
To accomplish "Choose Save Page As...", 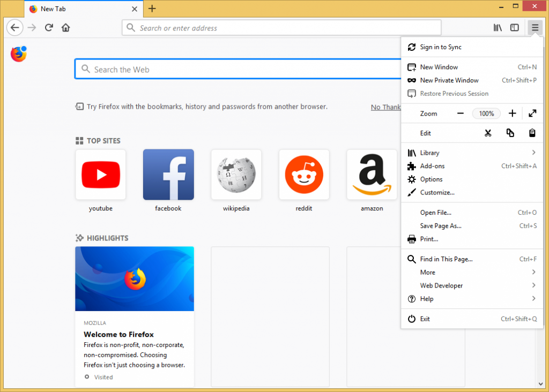I will (472, 225).
